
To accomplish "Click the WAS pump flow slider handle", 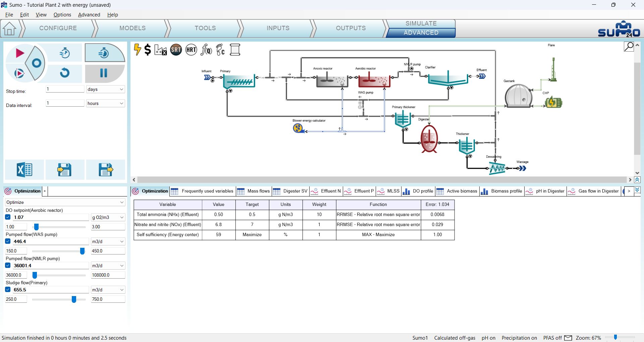I will [82, 251].
